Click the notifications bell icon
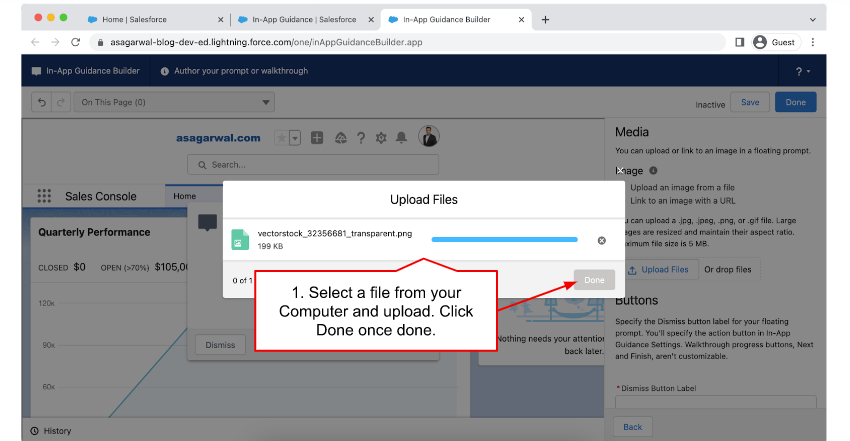 (401, 138)
